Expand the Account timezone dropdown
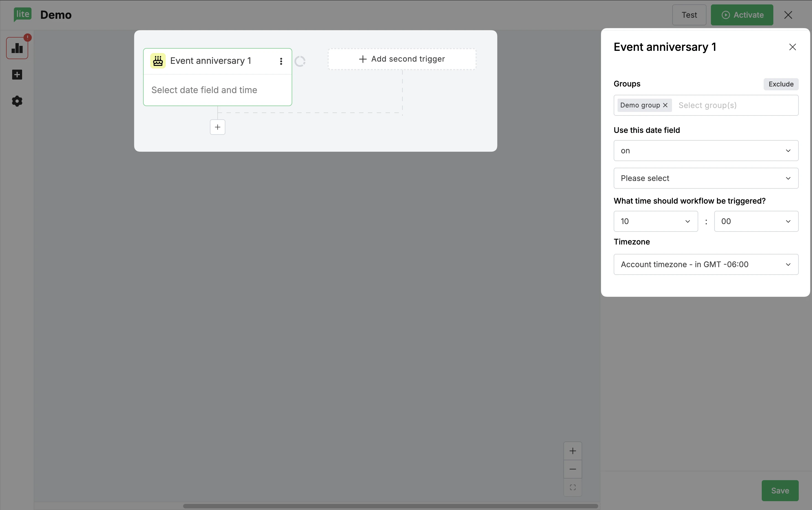 click(x=706, y=264)
